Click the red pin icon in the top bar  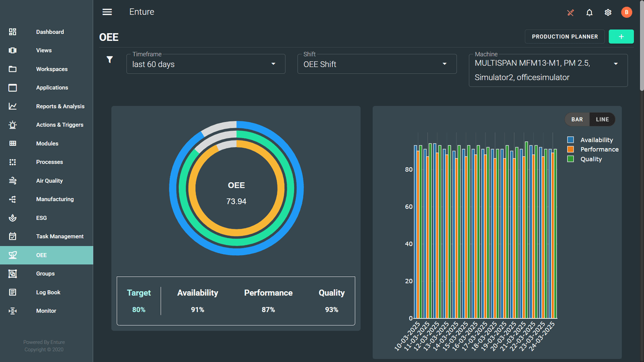pyautogui.click(x=570, y=12)
